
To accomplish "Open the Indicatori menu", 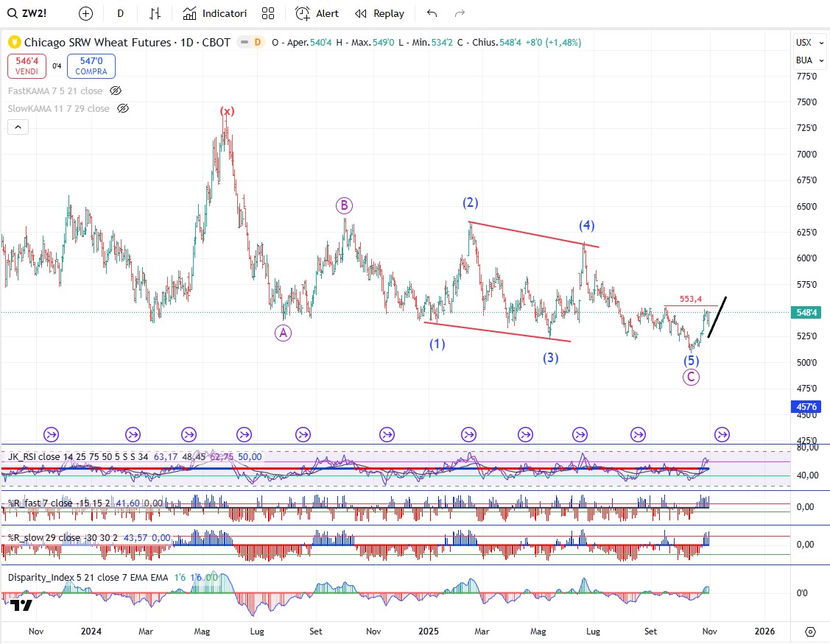I will (215, 13).
